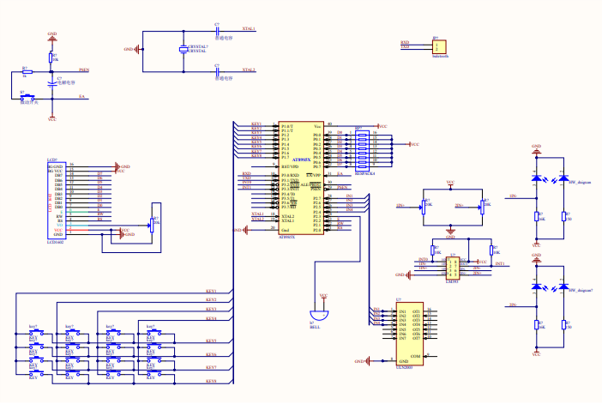Click XTAL1 label beside top capacitor
Screen dimensions: 602x403
(x=249, y=29)
